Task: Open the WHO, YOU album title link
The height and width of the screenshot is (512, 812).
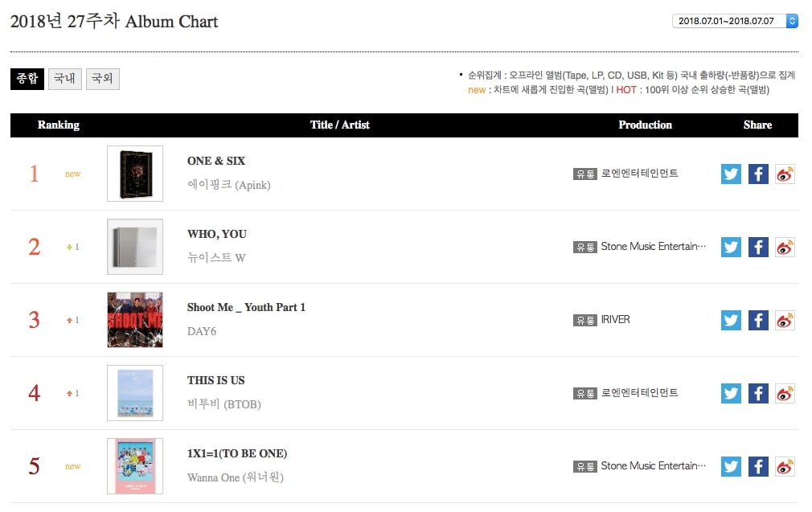Action: [x=217, y=234]
